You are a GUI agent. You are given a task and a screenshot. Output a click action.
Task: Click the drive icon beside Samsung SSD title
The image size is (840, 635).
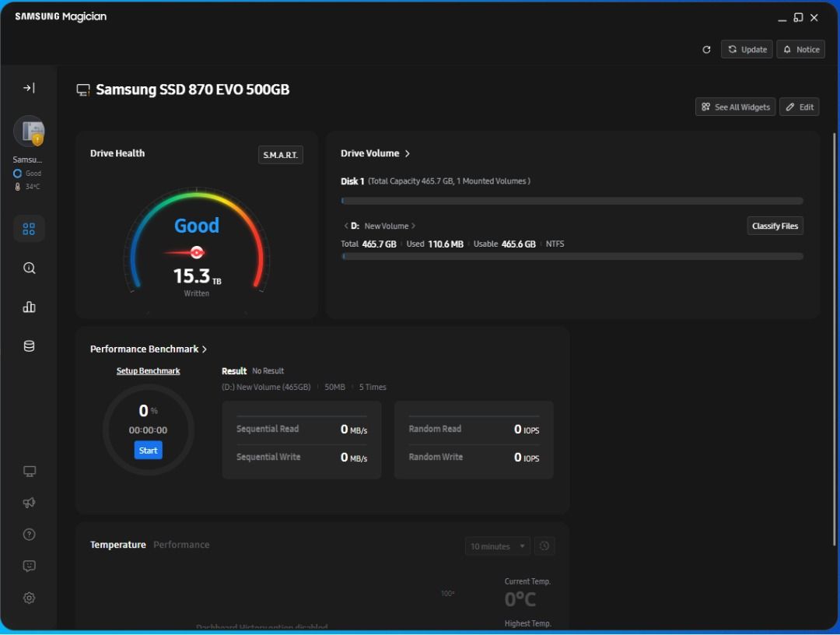tap(83, 90)
